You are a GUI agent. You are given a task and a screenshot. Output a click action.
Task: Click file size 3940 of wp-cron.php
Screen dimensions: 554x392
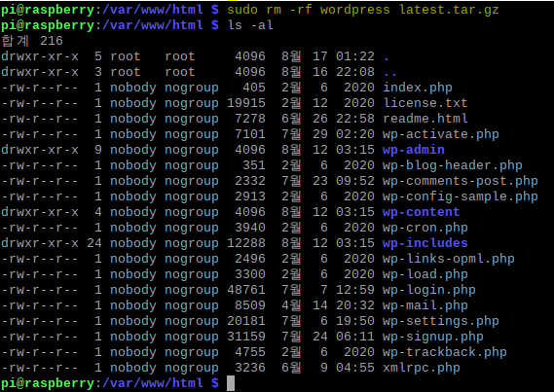250,228
